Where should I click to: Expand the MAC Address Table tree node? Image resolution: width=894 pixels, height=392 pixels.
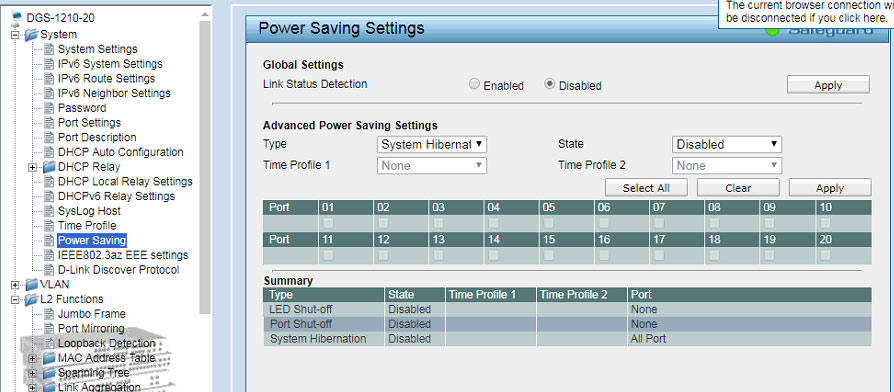pos(33,358)
